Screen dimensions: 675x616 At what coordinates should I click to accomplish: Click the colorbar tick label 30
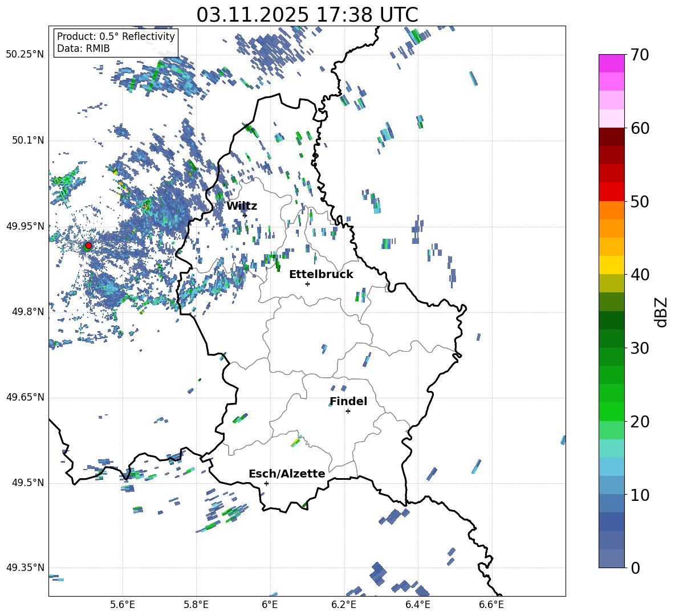[640, 348]
